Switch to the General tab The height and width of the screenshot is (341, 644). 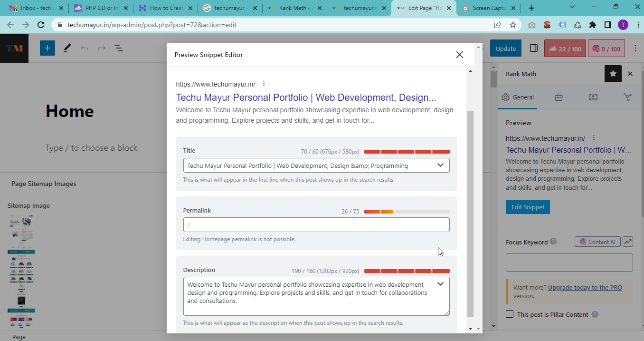tap(518, 97)
